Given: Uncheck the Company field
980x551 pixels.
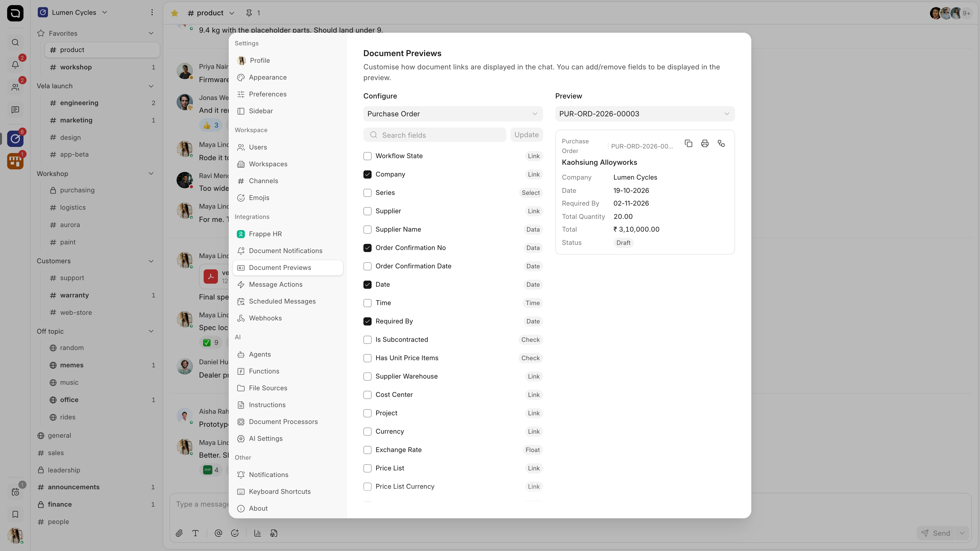Looking at the screenshot, I should point(367,174).
